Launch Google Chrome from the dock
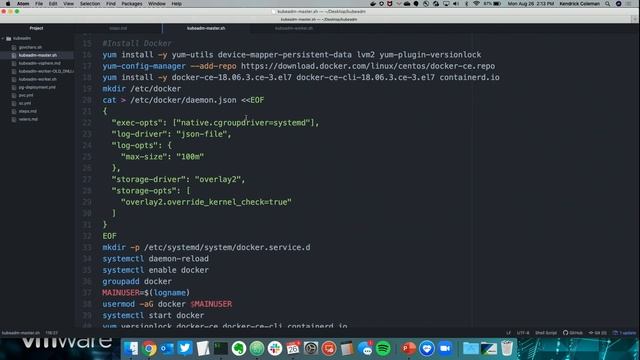The height and width of the screenshot is (360, 640). pyautogui.click(x=149, y=349)
